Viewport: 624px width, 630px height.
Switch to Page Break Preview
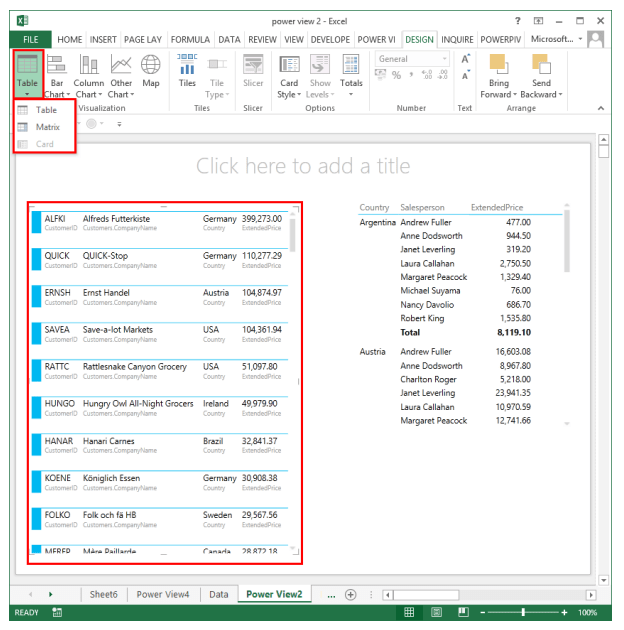[463, 612]
